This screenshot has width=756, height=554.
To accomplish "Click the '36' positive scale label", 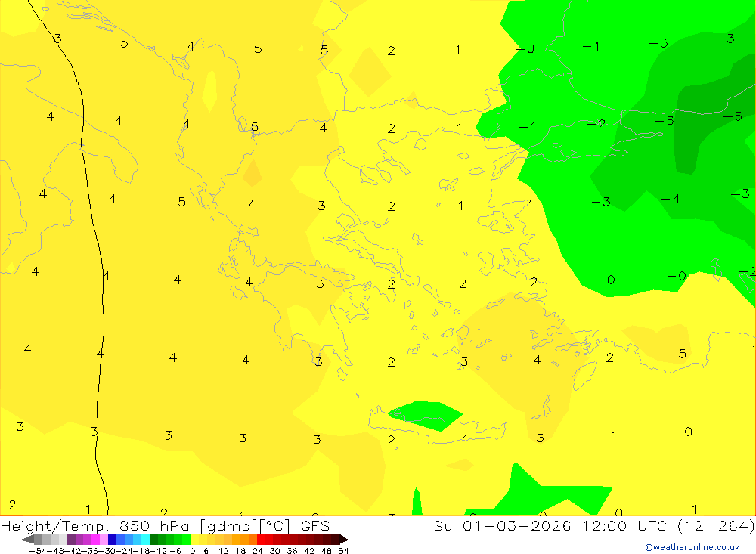I will [292, 551].
